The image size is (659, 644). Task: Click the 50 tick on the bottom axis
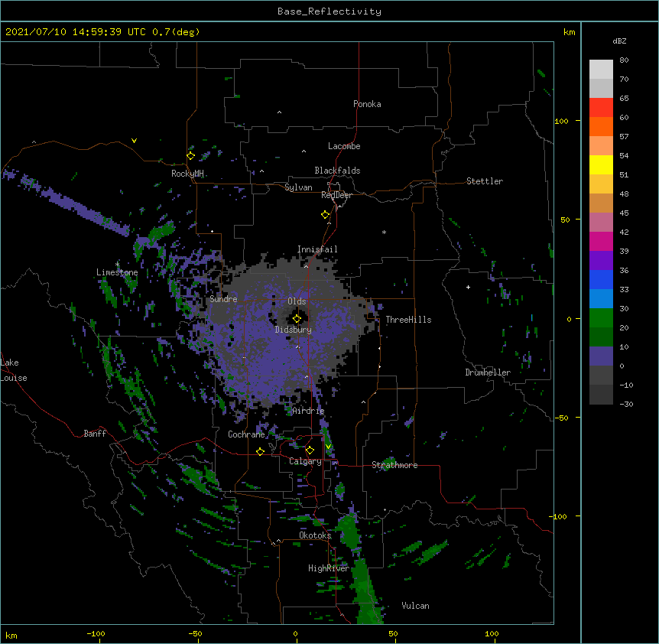tap(393, 633)
